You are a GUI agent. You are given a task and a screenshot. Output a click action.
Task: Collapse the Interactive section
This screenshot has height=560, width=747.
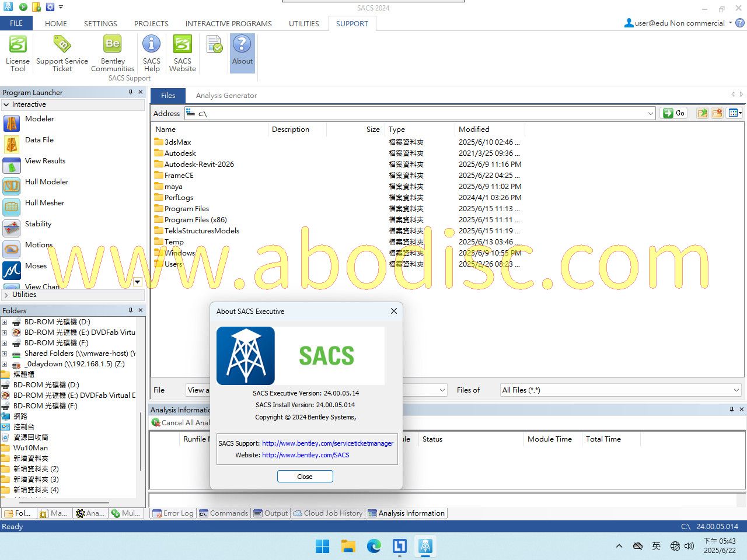click(x=6, y=104)
